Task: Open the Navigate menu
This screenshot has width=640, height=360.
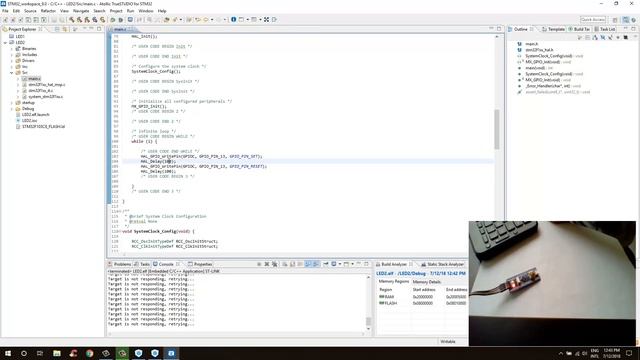Action: point(81,11)
